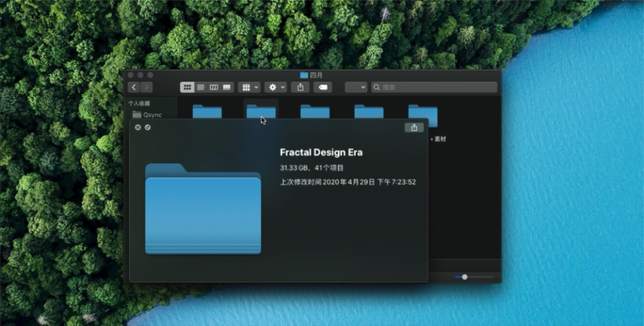Switch Finder to list view
The height and width of the screenshot is (326, 644).
tap(201, 87)
